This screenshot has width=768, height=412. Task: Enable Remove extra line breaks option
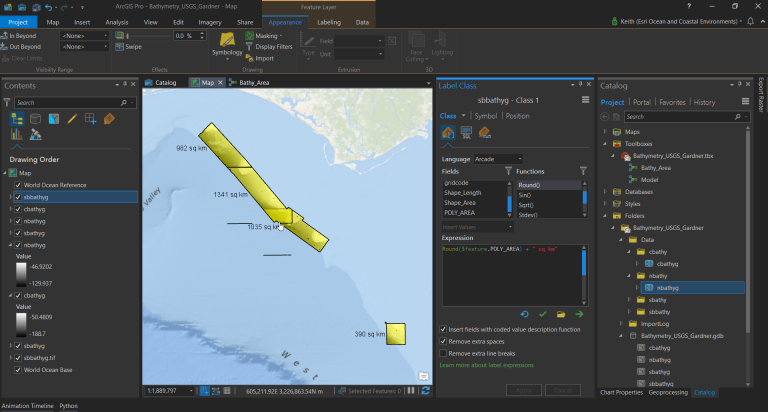click(x=443, y=353)
